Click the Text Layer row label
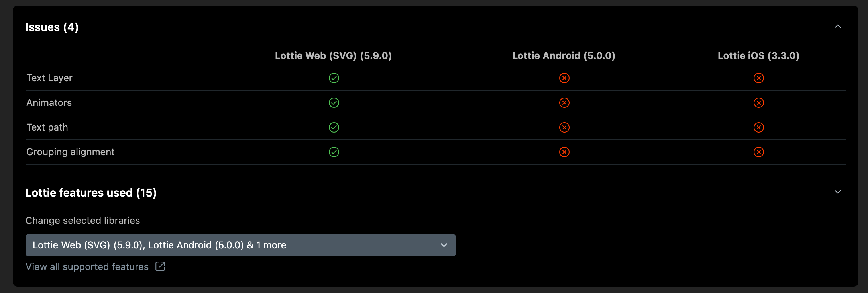 pos(49,78)
